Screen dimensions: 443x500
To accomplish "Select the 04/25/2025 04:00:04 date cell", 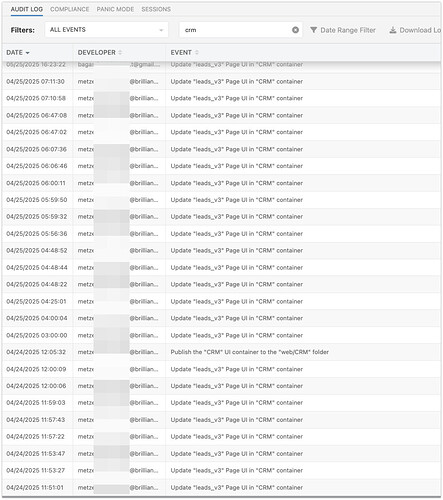I will point(37,318).
